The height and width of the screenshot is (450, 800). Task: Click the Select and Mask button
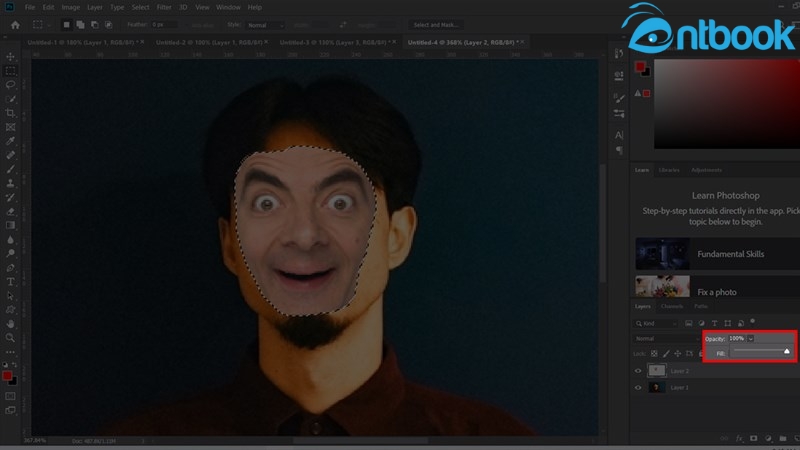coord(436,24)
